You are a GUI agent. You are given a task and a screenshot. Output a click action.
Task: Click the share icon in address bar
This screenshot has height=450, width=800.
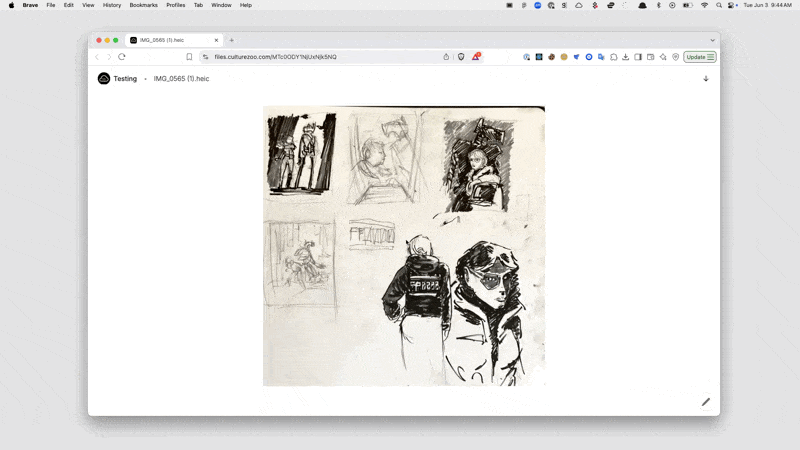click(446, 57)
